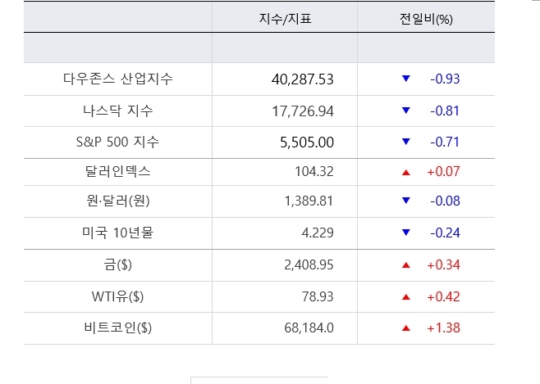
Task: Click the red up arrow beside +1.38
Action: click(406, 328)
